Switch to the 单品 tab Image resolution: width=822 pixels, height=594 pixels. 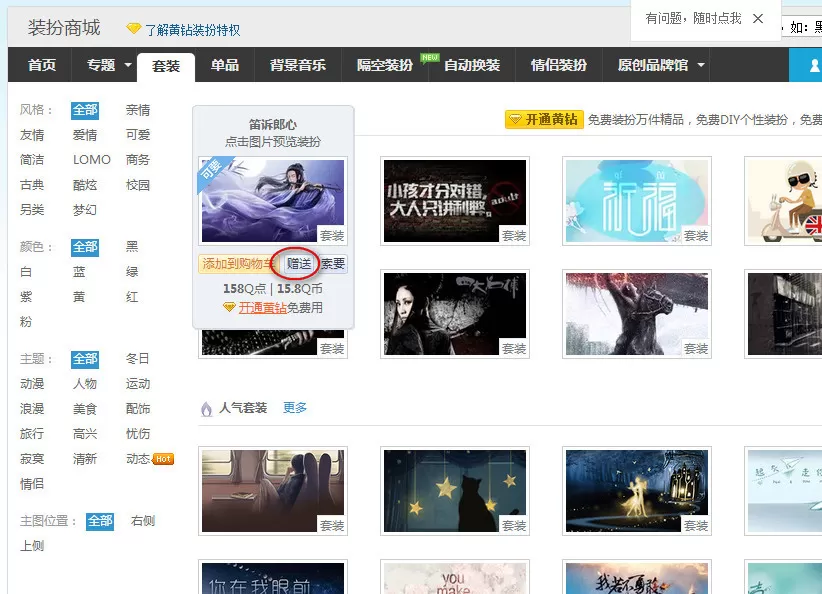pos(224,65)
